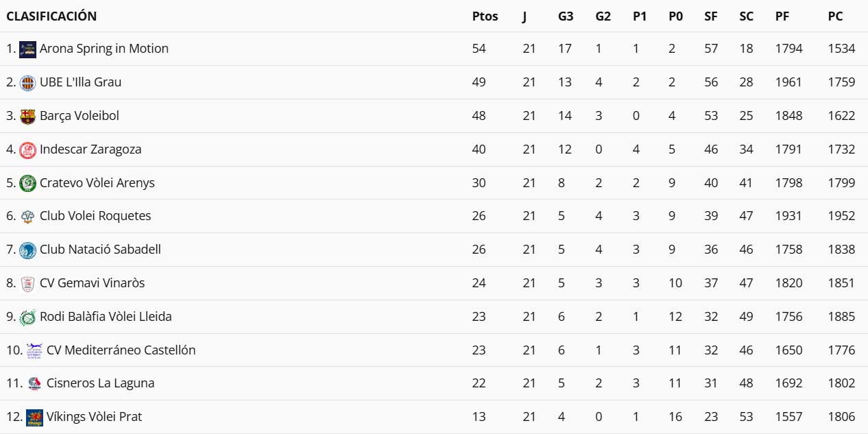Open the Club Volei Roquetes team name
The width and height of the screenshot is (868, 434).
coord(95,216)
